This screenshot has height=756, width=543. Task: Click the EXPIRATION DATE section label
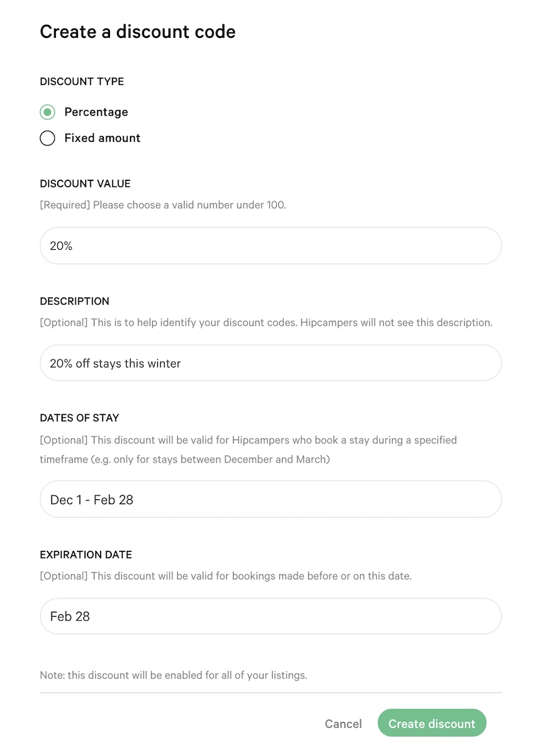coord(86,555)
